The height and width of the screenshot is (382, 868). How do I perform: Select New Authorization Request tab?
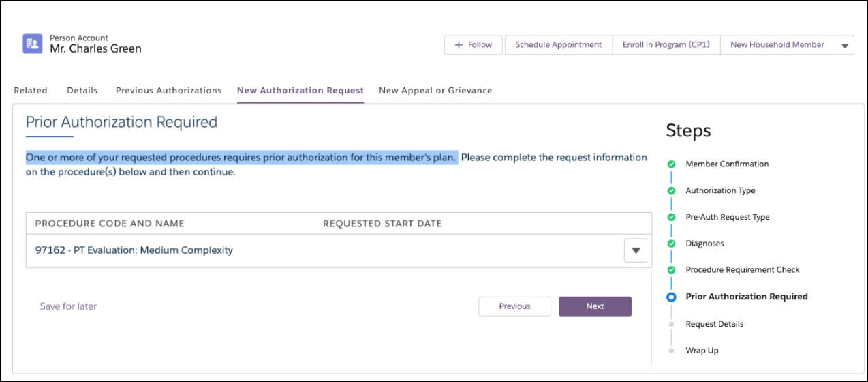pyautogui.click(x=300, y=90)
